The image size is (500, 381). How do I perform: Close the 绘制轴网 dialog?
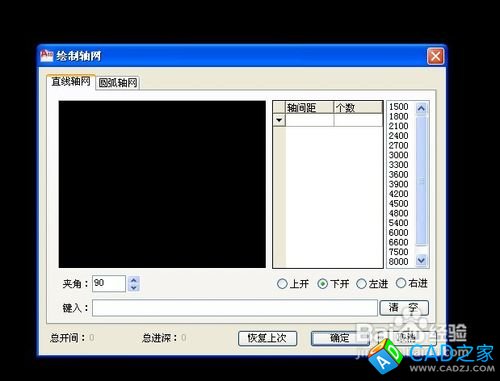pyautogui.click(x=435, y=56)
